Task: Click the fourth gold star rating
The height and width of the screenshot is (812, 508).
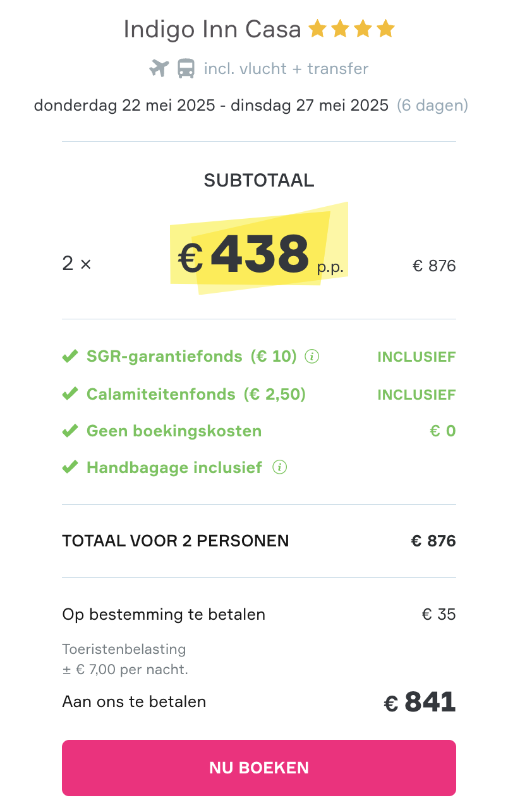Action: pos(385,28)
